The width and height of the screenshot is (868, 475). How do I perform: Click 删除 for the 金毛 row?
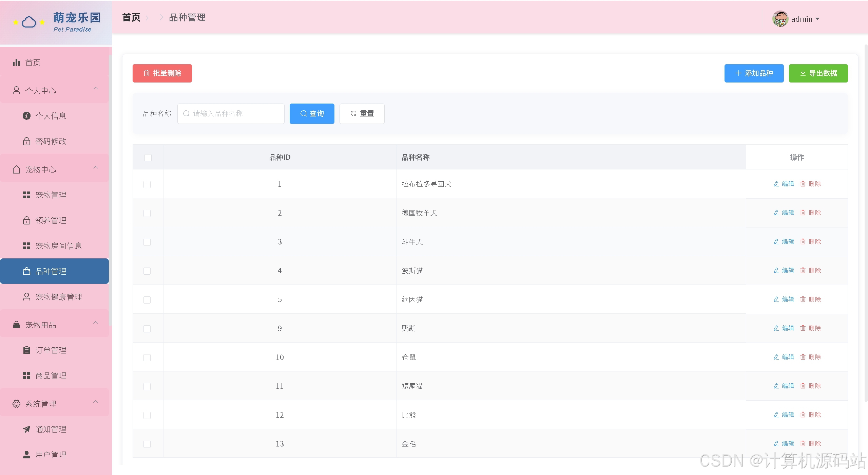point(811,443)
